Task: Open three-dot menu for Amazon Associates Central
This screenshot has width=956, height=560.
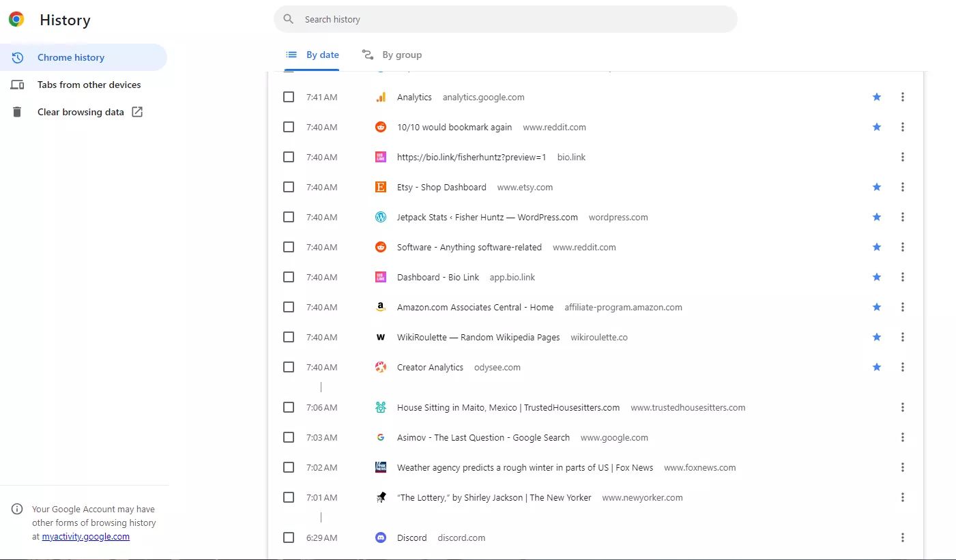Action: tap(902, 307)
